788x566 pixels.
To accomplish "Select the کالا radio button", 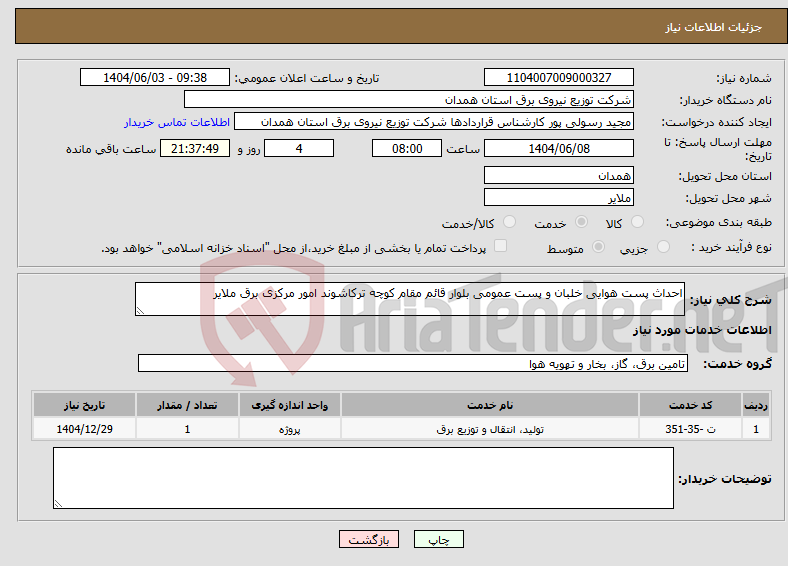I will (x=637, y=222).
